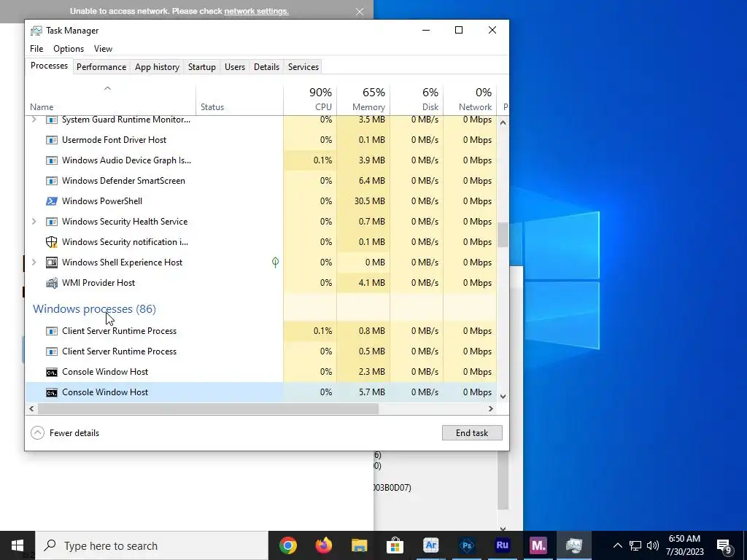Click the taskbar search box
Viewport: 747px width, 560px height.
[152, 545]
